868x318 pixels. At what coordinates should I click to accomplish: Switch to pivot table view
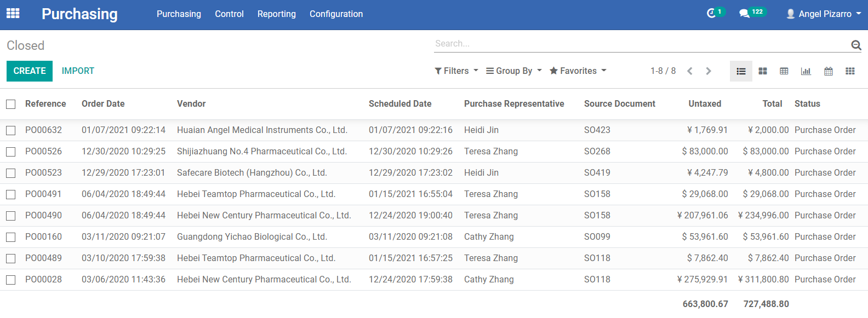pyautogui.click(x=784, y=71)
